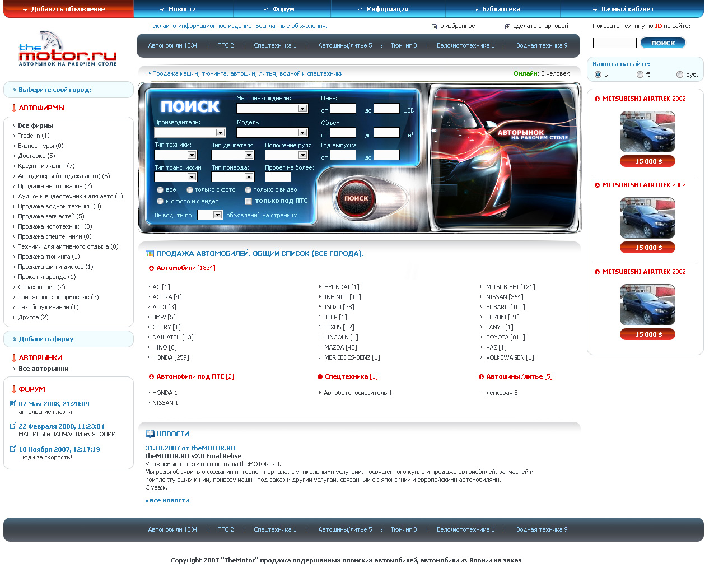Click the list icon beside ПРОДАЖА АВТОМОБИЛЕЙ heading
Image resolution: width=728 pixels, height=577 pixels.
tap(149, 253)
